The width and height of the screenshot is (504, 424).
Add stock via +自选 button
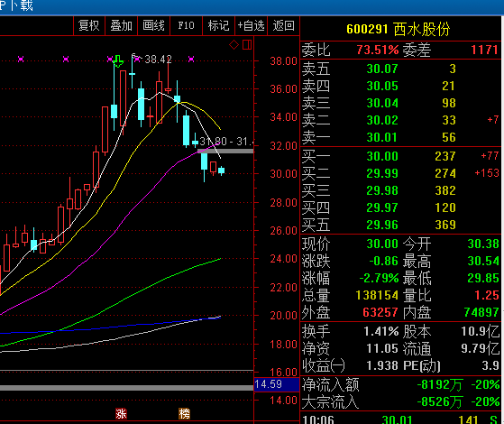tap(251, 25)
